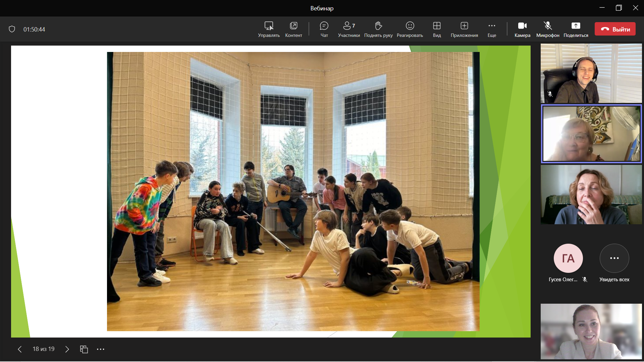This screenshot has height=362, width=644.
Task: Go to the previous slide arrow
Action: click(20, 349)
